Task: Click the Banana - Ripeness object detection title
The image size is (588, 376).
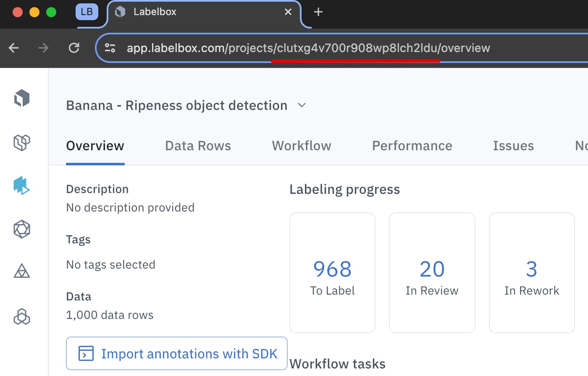Action: 177,105
